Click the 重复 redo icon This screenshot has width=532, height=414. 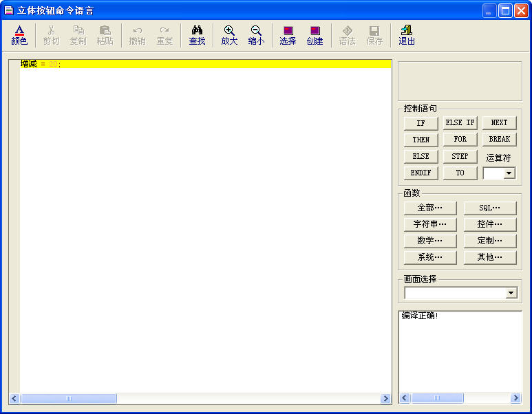point(164,35)
